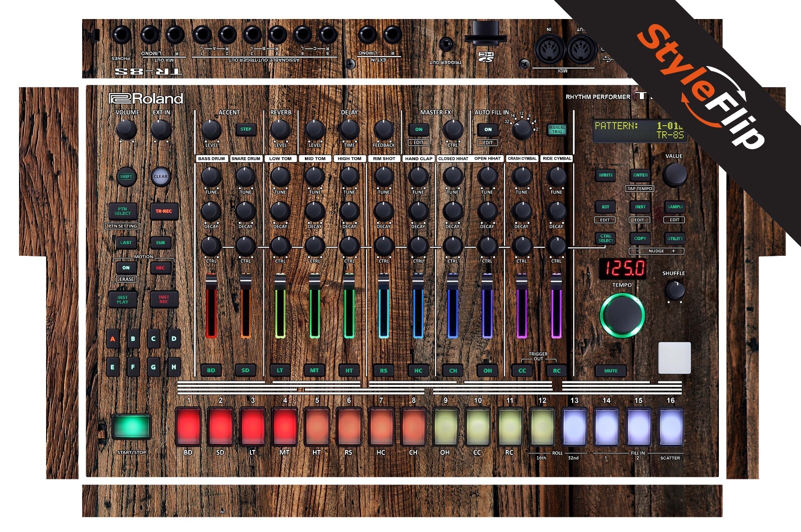Select the HC instrument button
This screenshot has height=532, width=801.
click(x=419, y=370)
